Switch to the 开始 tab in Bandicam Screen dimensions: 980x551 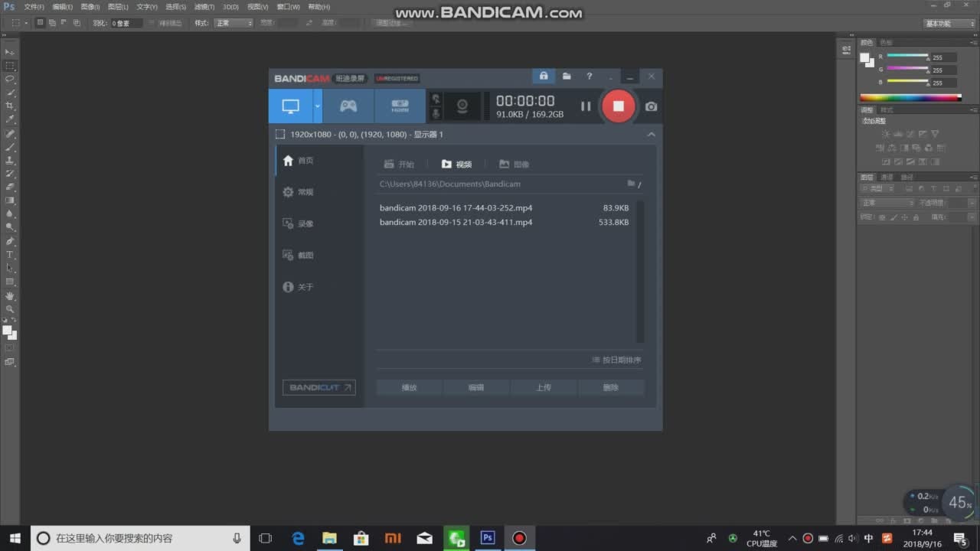(x=399, y=164)
